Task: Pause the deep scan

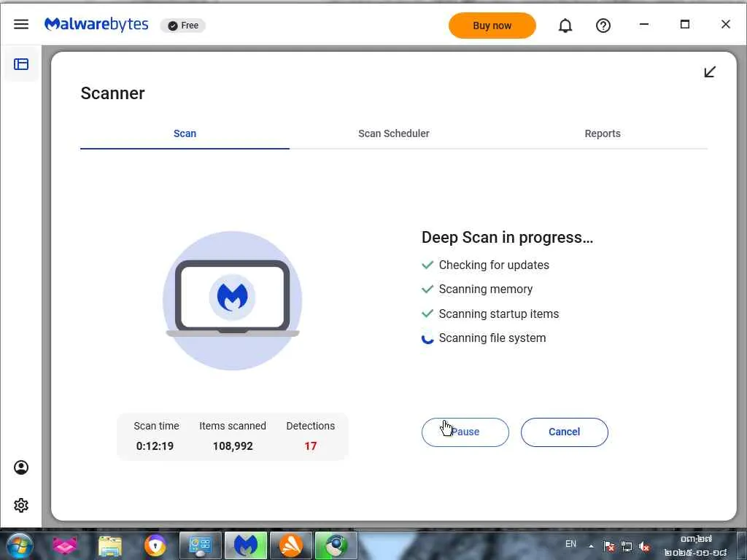Action: click(x=465, y=432)
